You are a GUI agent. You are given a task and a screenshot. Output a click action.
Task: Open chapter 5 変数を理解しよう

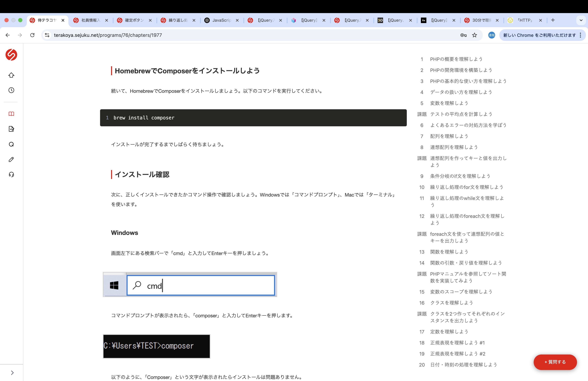[x=449, y=103]
